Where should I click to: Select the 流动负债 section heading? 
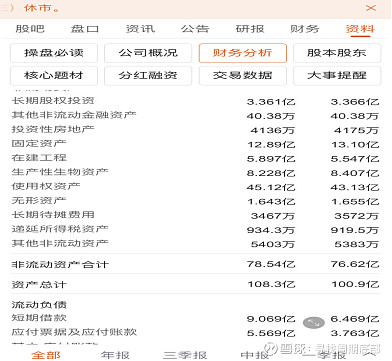(x=39, y=305)
